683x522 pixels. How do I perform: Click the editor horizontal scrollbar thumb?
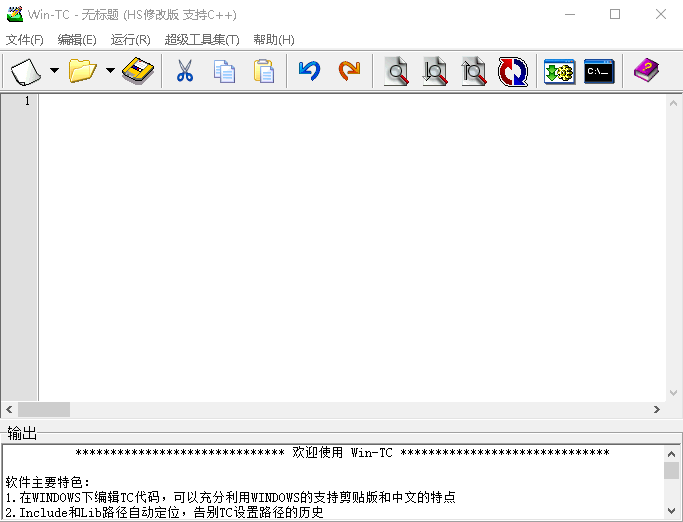44,410
